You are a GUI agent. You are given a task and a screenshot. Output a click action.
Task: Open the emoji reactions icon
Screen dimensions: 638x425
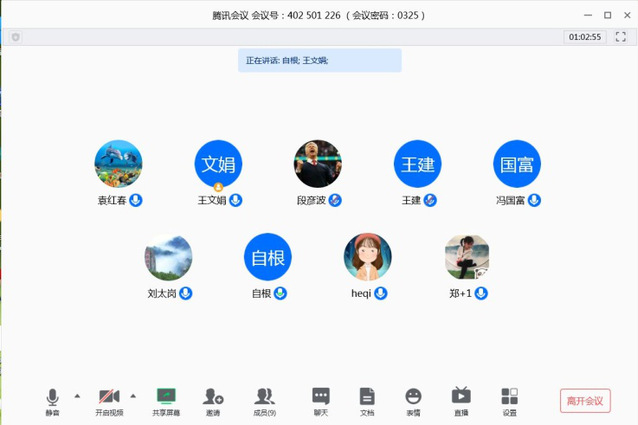tap(413, 398)
